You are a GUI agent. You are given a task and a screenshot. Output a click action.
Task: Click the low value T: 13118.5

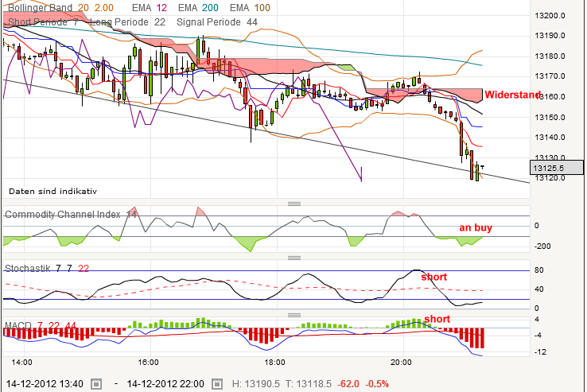pos(308,384)
